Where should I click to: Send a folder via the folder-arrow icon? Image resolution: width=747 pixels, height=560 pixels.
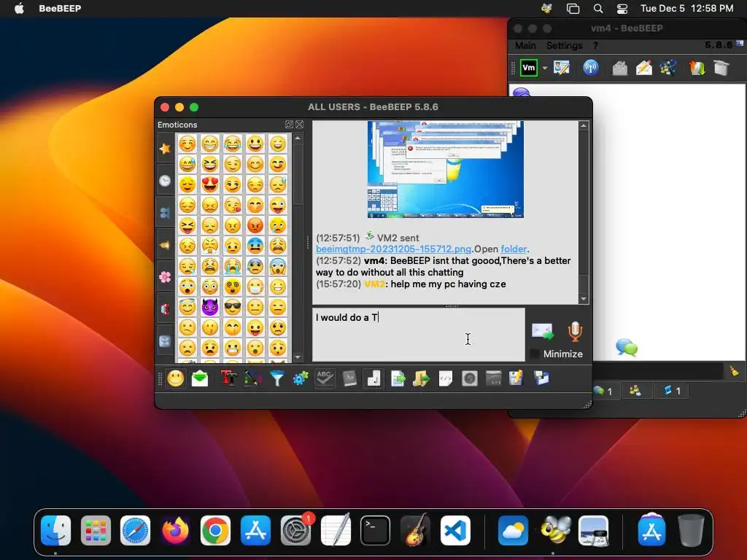tap(421, 378)
